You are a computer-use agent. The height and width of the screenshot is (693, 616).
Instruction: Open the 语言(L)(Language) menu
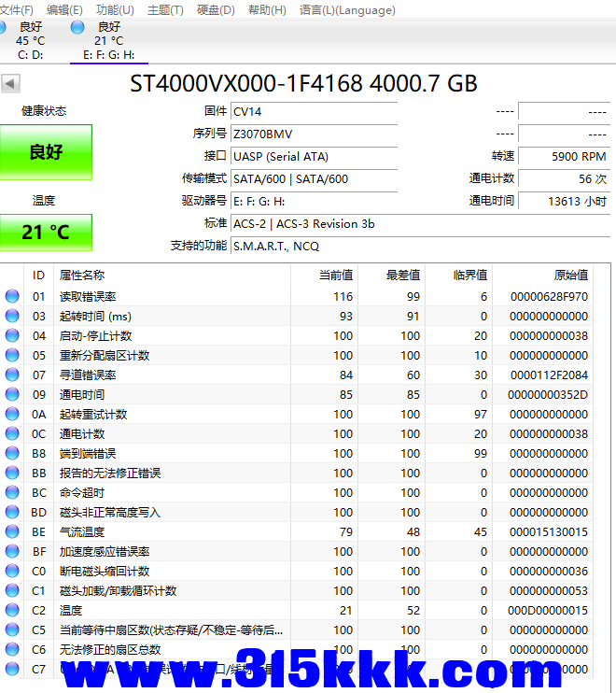pos(347,9)
